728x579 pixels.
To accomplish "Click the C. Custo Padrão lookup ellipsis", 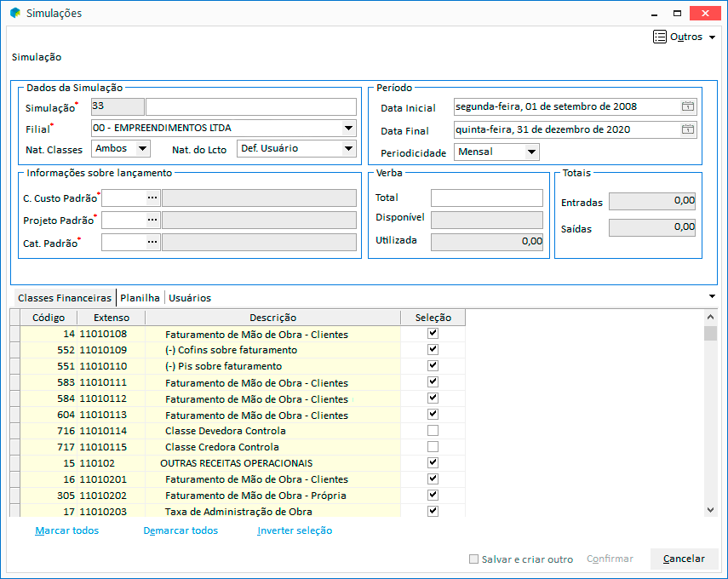I will click(152, 198).
